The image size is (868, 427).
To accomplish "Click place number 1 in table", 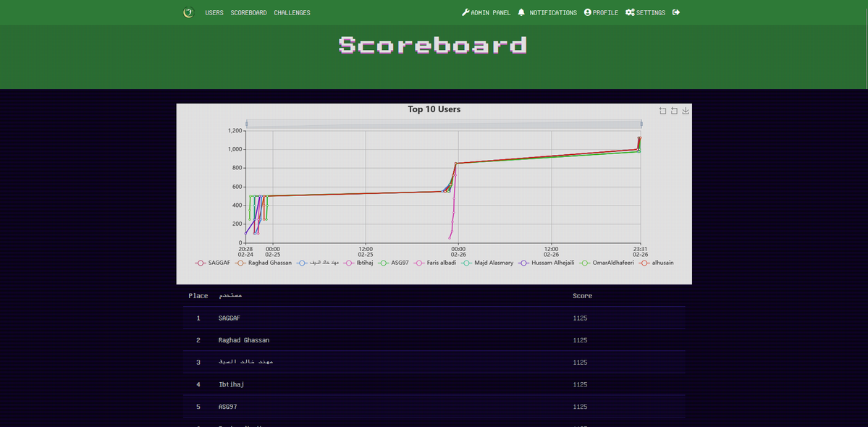I will [x=198, y=318].
